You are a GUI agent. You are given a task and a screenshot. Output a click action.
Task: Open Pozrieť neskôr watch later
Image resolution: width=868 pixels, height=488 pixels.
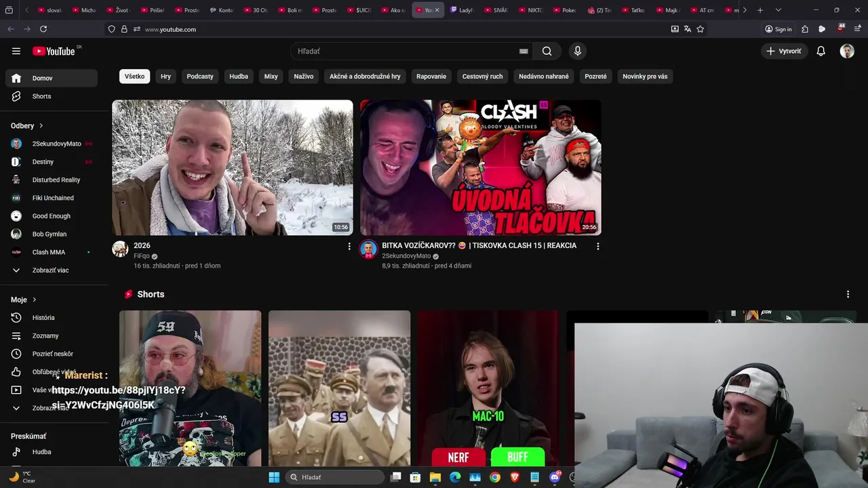coord(52,354)
